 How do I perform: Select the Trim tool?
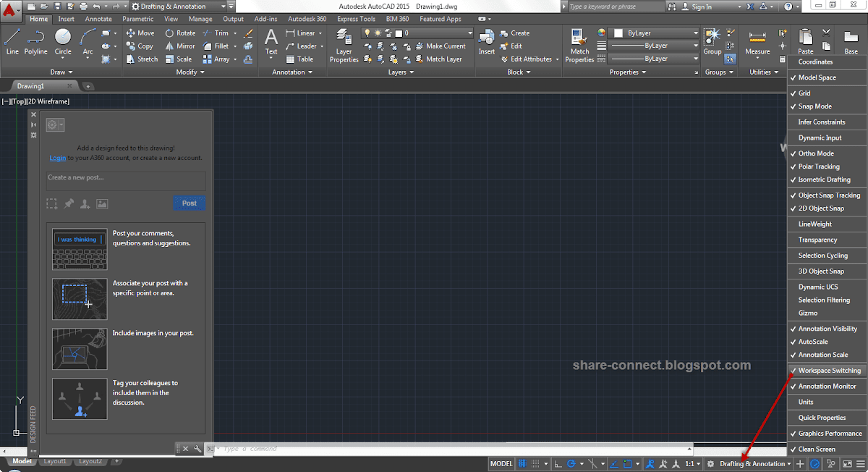[216, 33]
